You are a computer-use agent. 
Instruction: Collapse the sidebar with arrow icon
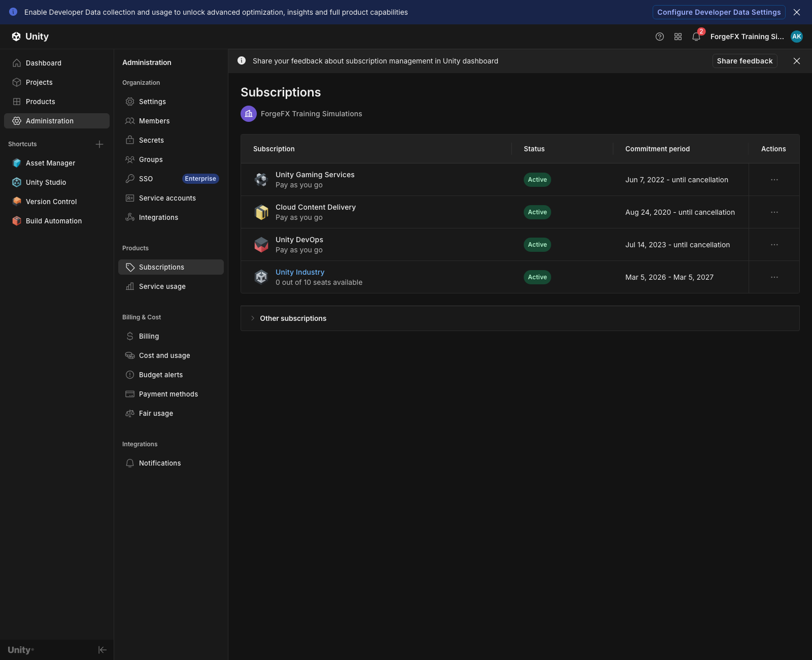click(102, 650)
